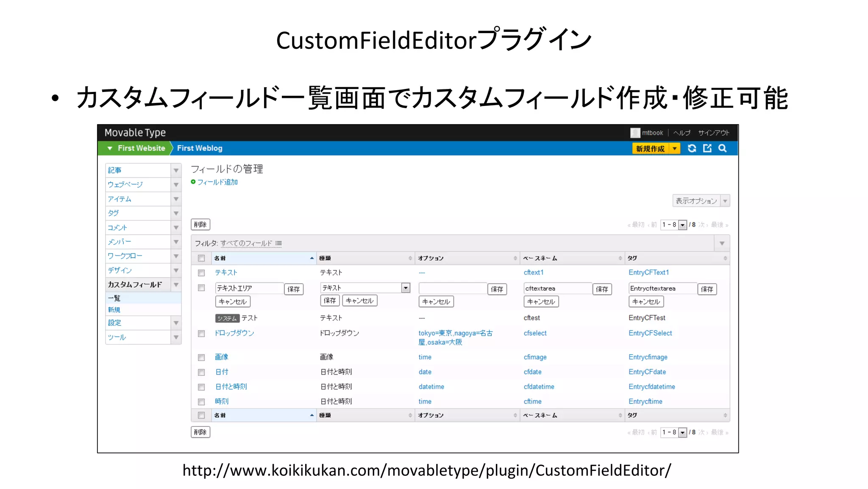The height and width of the screenshot is (489, 868).
Task: Click the mtbook user avatar icon
Action: pyautogui.click(x=635, y=133)
